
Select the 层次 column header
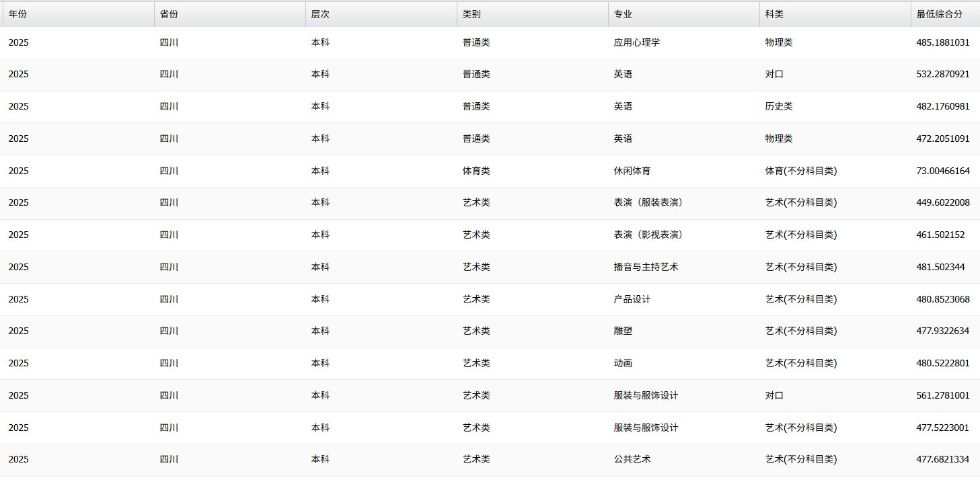point(381,14)
